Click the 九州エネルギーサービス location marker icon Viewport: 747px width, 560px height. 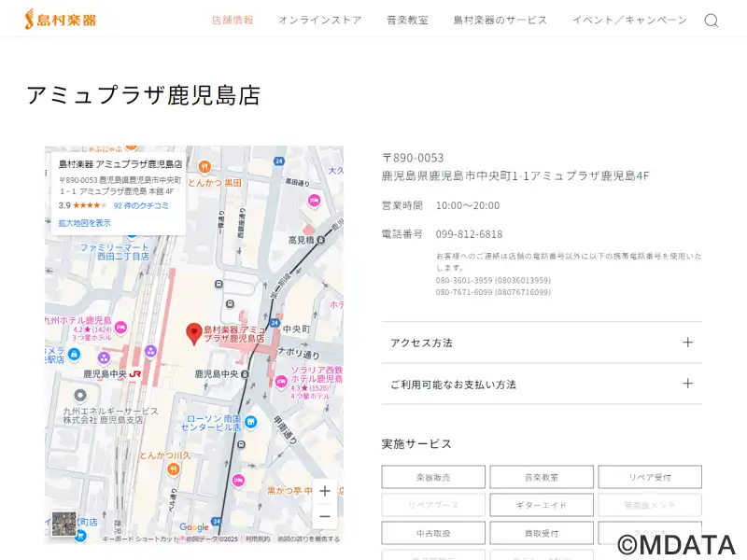click(80, 395)
